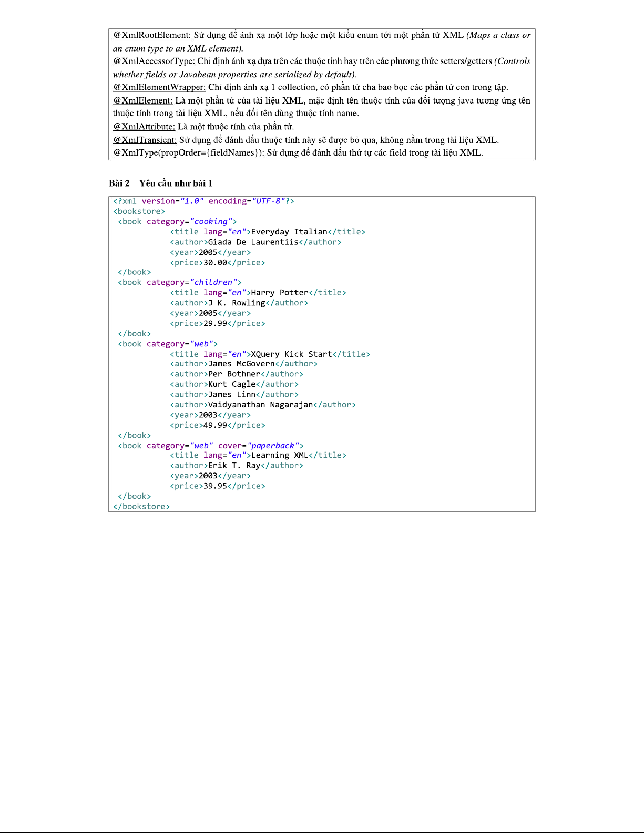The height and width of the screenshot is (833, 644).
Task: Click the closing </bookstore> tag
Action: [x=141, y=507]
